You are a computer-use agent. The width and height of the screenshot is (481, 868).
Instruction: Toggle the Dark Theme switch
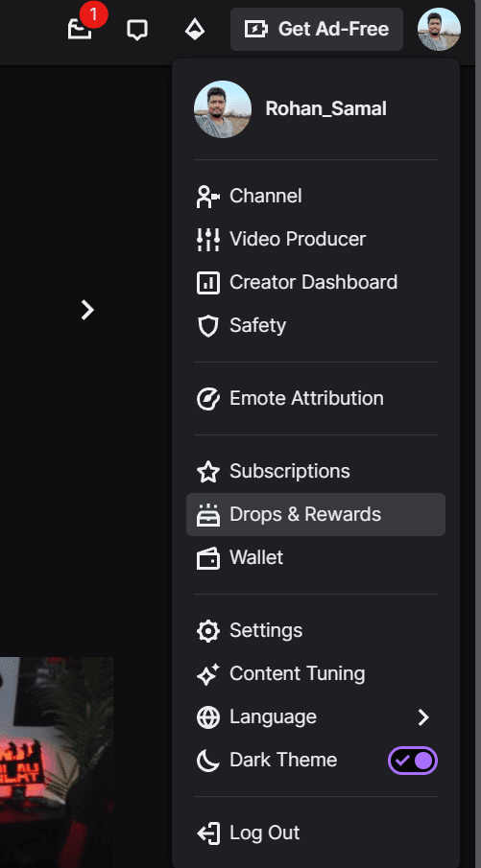(413, 761)
